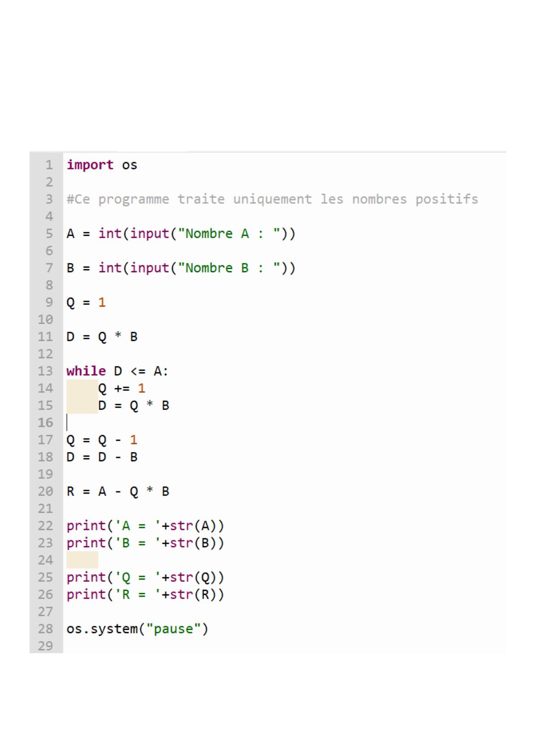Place cursor in the comment about nombres positifs
The width and height of the screenshot is (535, 756).
[272, 199]
